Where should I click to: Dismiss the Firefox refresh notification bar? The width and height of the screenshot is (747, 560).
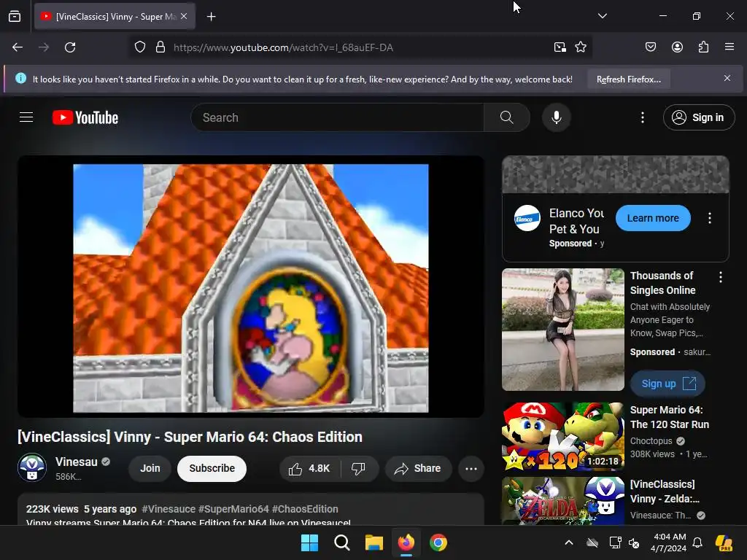point(727,78)
